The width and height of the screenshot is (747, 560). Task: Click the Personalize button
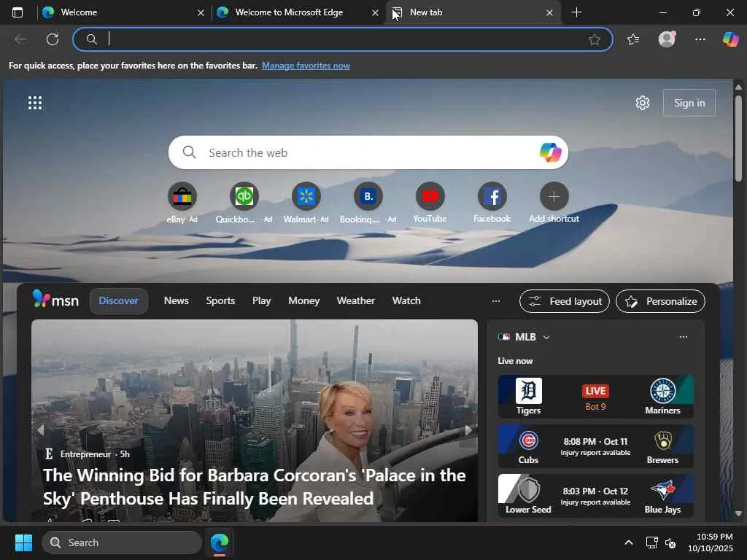(660, 301)
